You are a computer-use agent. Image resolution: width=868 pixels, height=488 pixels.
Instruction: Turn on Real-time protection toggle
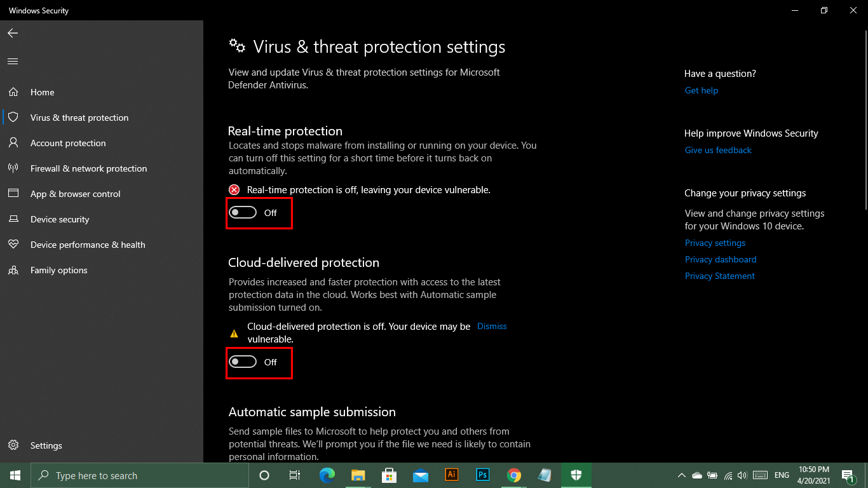coord(243,213)
